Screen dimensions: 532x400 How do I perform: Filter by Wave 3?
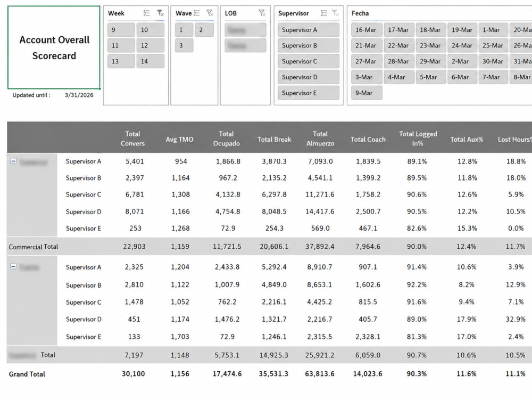(184, 45)
